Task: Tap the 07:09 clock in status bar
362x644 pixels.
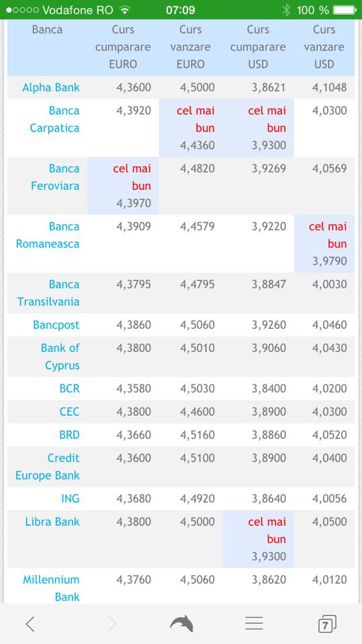Action: coord(181,10)
